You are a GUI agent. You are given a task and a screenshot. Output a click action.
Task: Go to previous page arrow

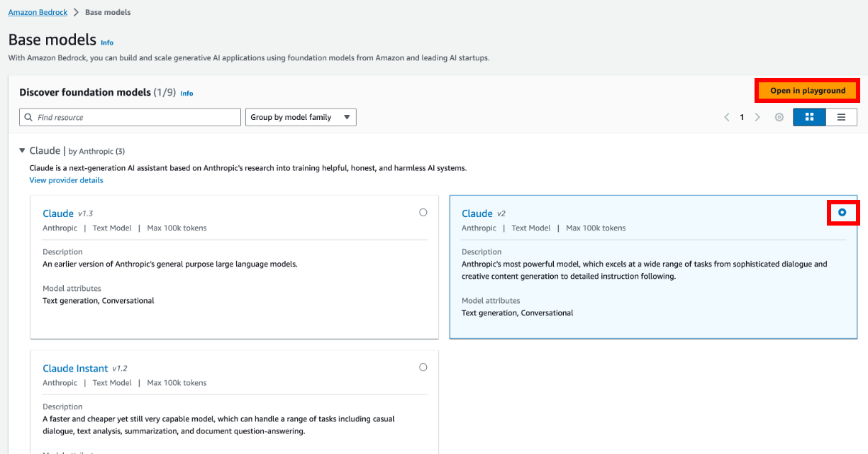[x=726, y=117]
